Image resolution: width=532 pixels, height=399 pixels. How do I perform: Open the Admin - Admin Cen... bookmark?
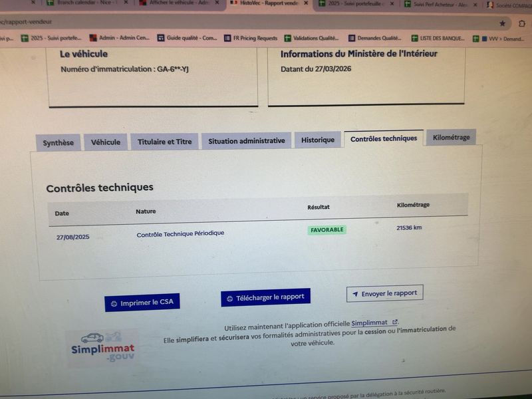120,38
